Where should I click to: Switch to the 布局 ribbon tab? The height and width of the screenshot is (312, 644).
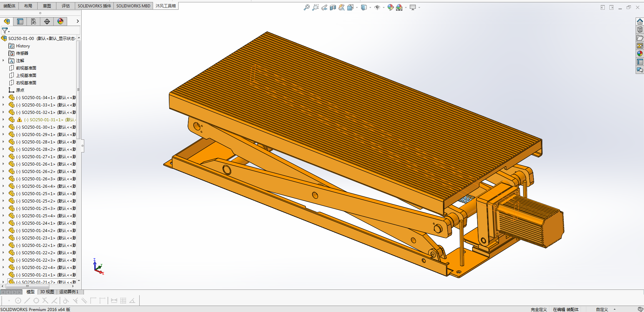click(x=28, y=6)
